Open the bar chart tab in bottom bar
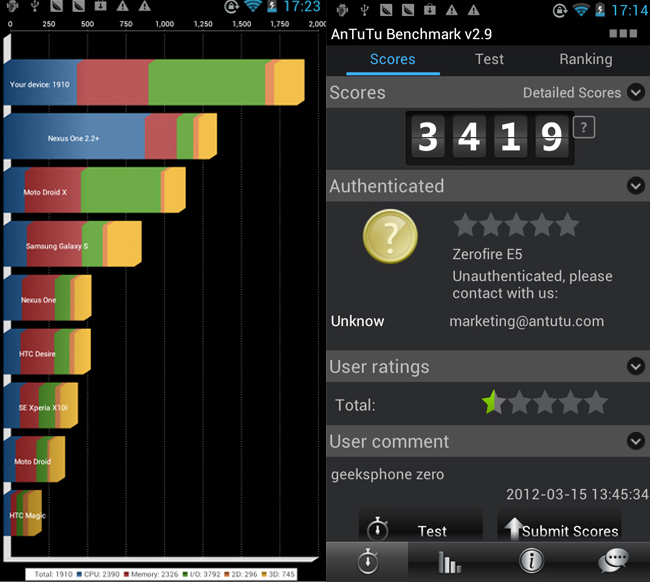Image resolution: width=650 pixels, height=583 pixels. (x=449, y=561)
